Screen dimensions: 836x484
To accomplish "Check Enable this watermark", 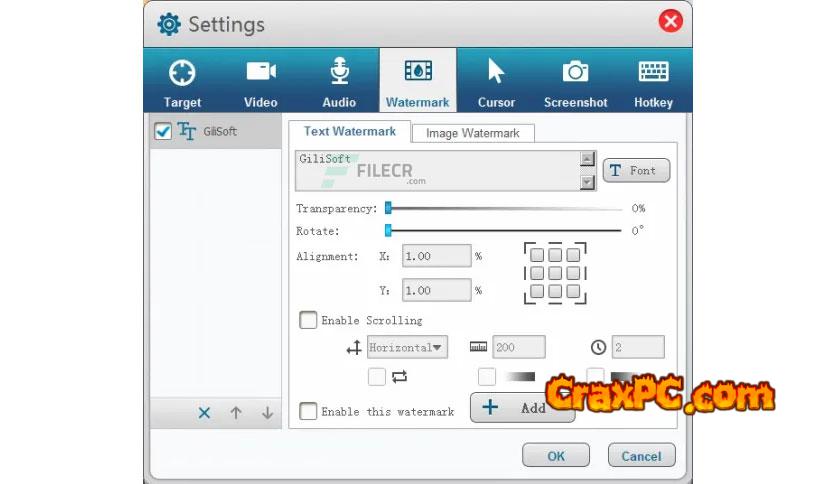I will tap(308, 412).
